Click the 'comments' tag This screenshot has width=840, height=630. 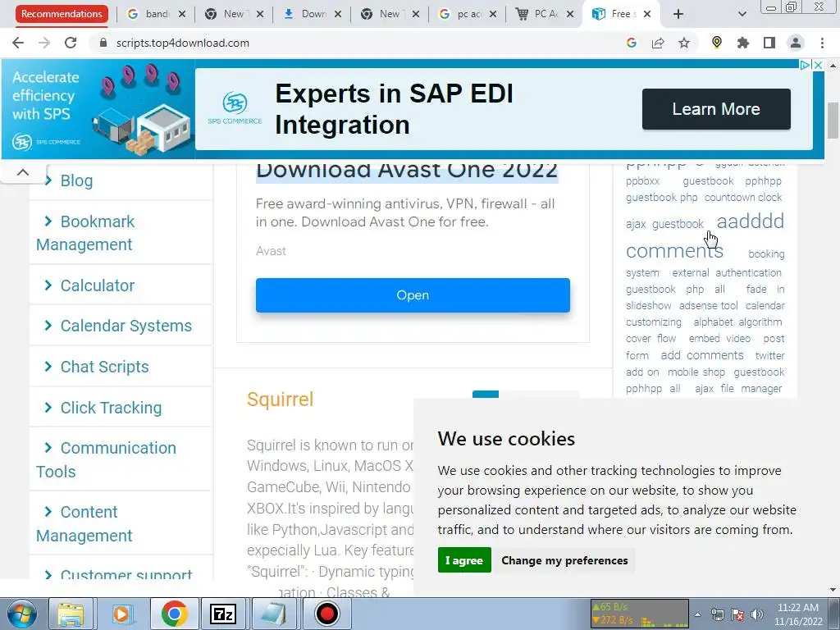674,250
